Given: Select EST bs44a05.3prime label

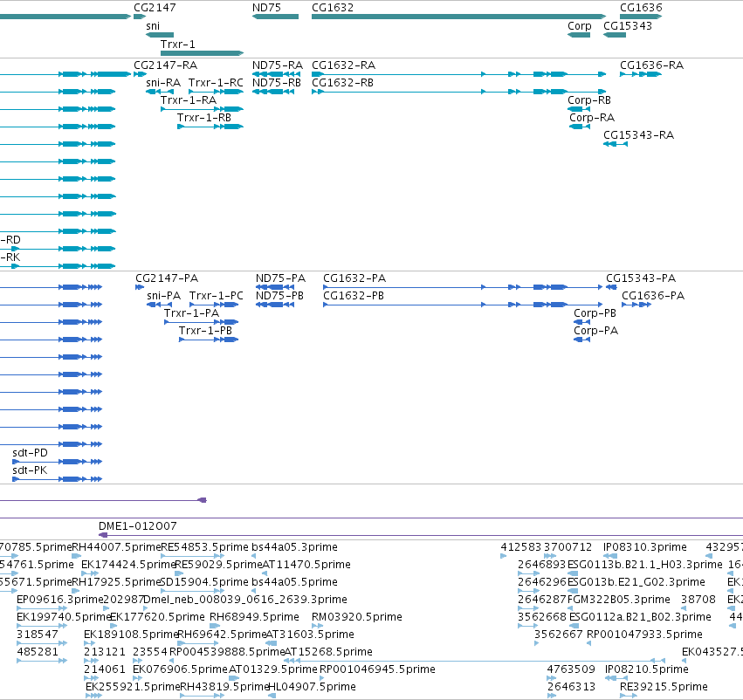Looking at the screenshot, I should click(x=294, y=547).
